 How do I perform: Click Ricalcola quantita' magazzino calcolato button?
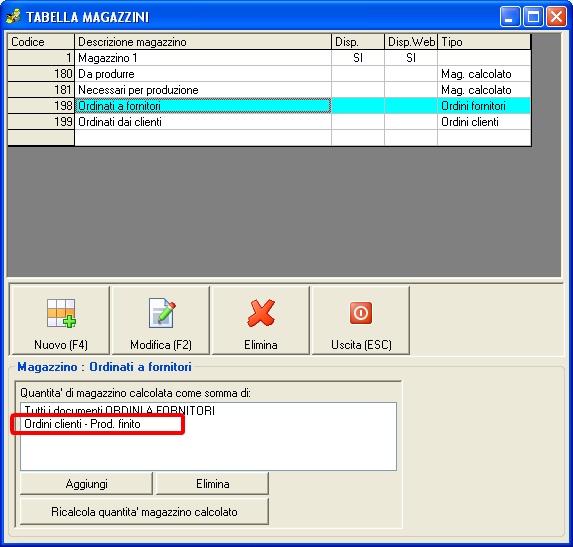[144, 512]
